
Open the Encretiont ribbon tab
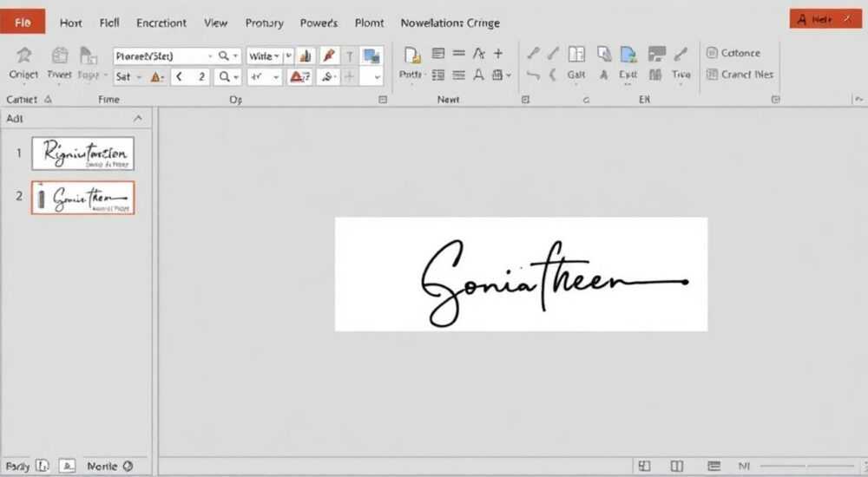[x=161, y=23]
